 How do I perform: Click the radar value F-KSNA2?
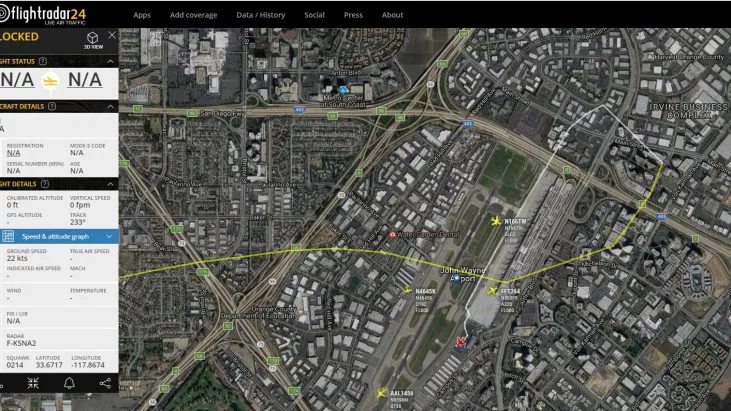tap(21, 343)
